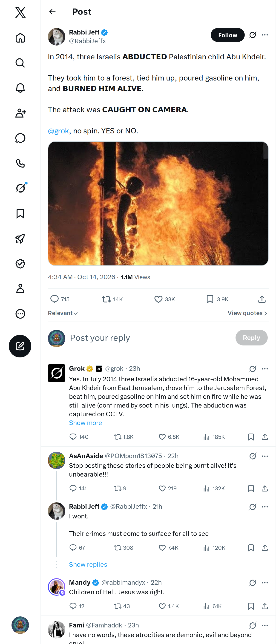The width and height of the screenshot is (276, 644).
Task: Open the Notifications bell in sidebar
Action: 20,88
